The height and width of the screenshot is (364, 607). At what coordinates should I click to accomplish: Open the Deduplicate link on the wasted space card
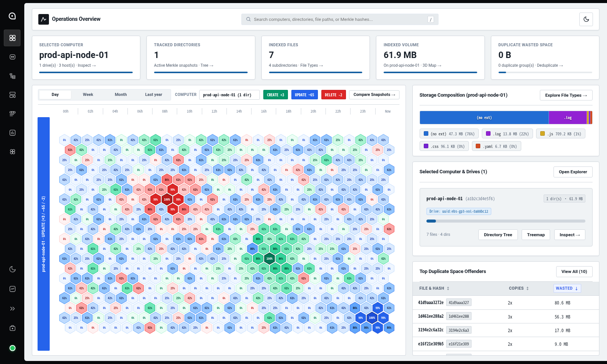click(x=550, y=65)
